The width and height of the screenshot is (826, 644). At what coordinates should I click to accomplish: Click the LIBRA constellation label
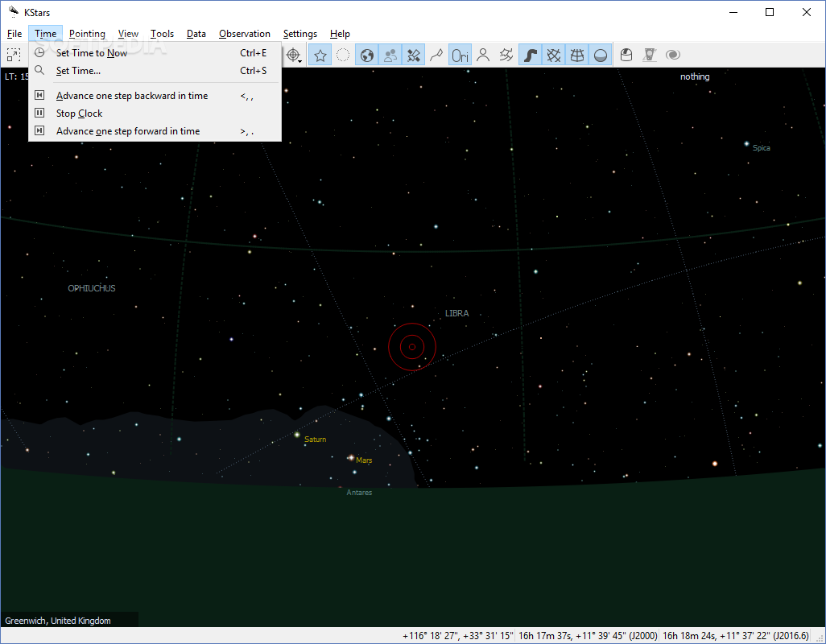click(x=456, y=313)
